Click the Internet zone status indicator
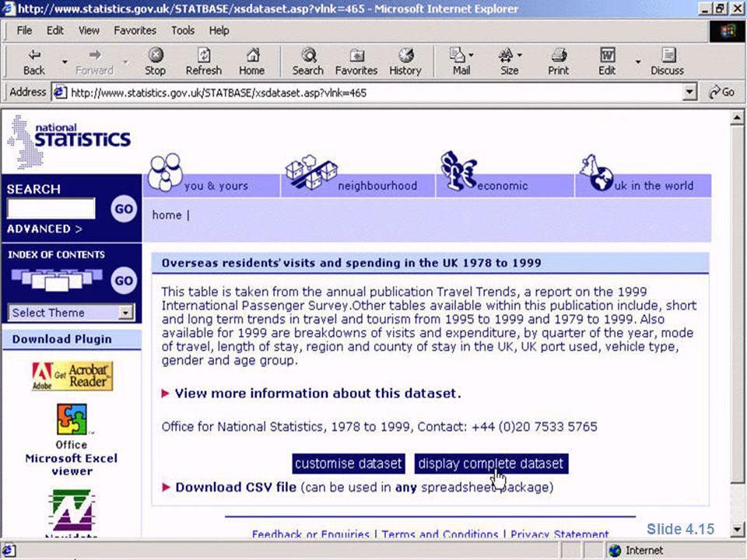Viewport: 747px width, 560px height. pyautogui.click(x=637, y=551)
